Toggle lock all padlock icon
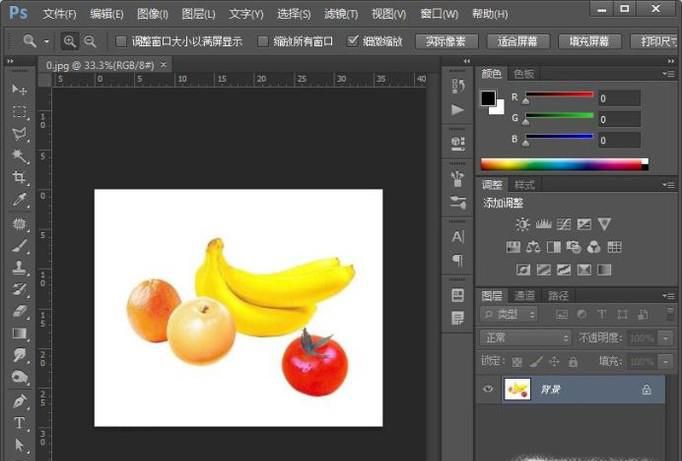 573,361
